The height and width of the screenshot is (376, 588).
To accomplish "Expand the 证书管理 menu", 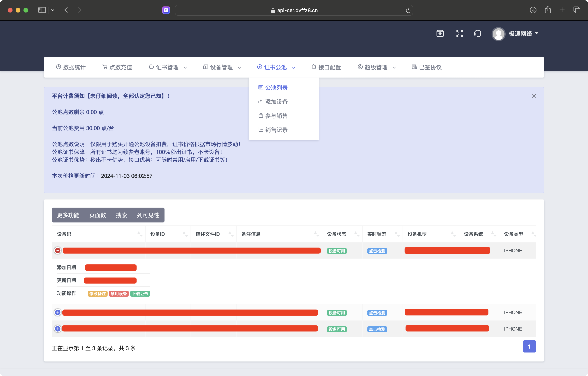I will point(168,67).
